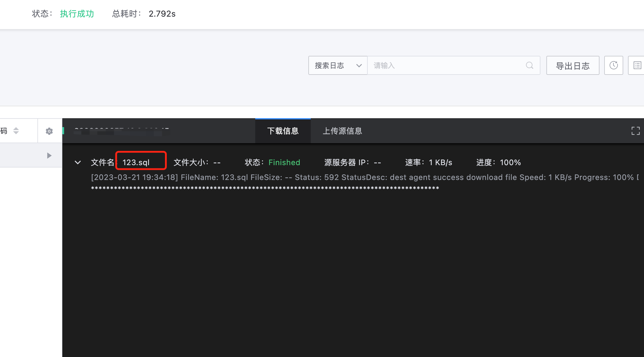This screenshot has width=644, height=357.
Task: Toggle ascending sort for the 码 column
Action: pos(16,129)
